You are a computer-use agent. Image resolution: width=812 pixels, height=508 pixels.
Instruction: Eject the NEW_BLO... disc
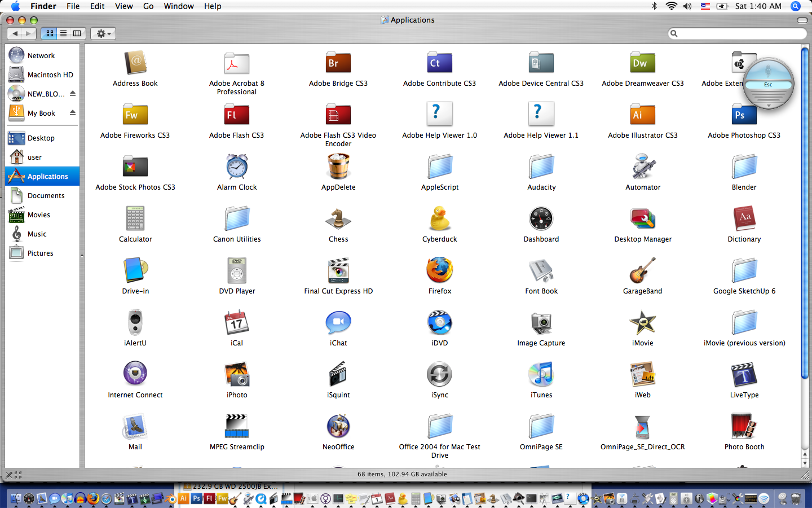point(73,94)
